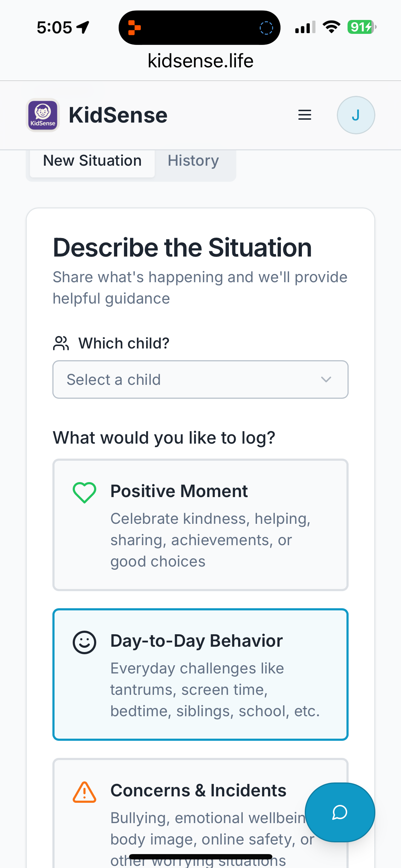Switch to the History tab
Viewport: 401px width, 868px height.
point(193,161)
